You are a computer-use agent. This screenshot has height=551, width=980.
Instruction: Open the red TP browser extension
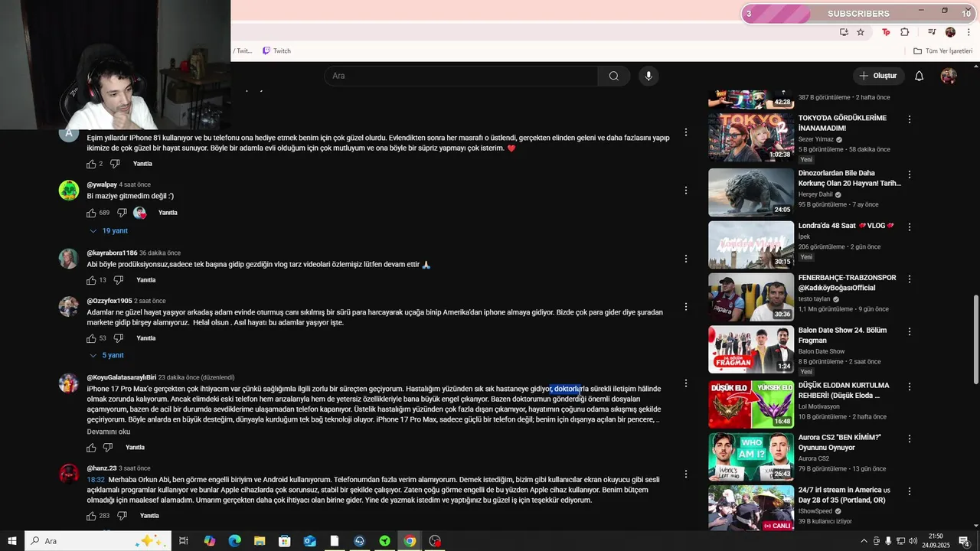tap(886, 32)
